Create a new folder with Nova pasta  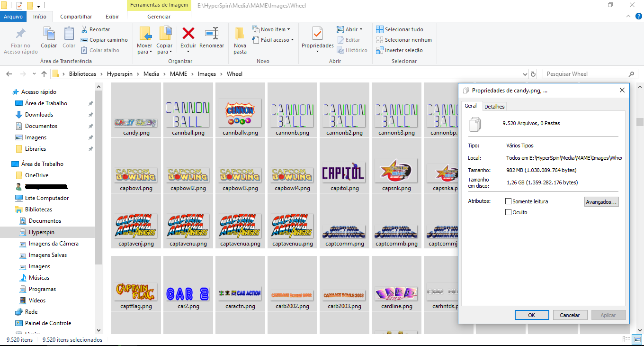coord(240,41)
